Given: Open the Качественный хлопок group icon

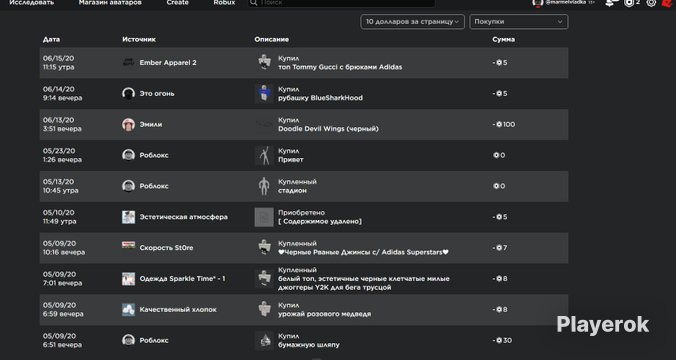Looking at the screenshot, I should pos(128,310).
